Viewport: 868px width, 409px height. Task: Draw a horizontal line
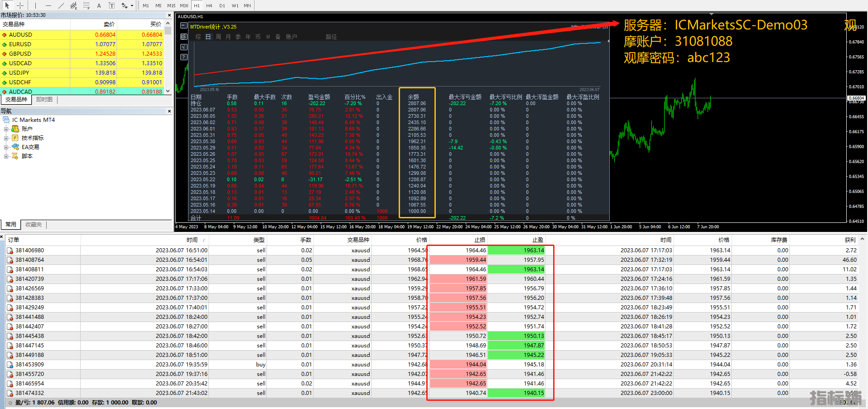pos(48,5)
